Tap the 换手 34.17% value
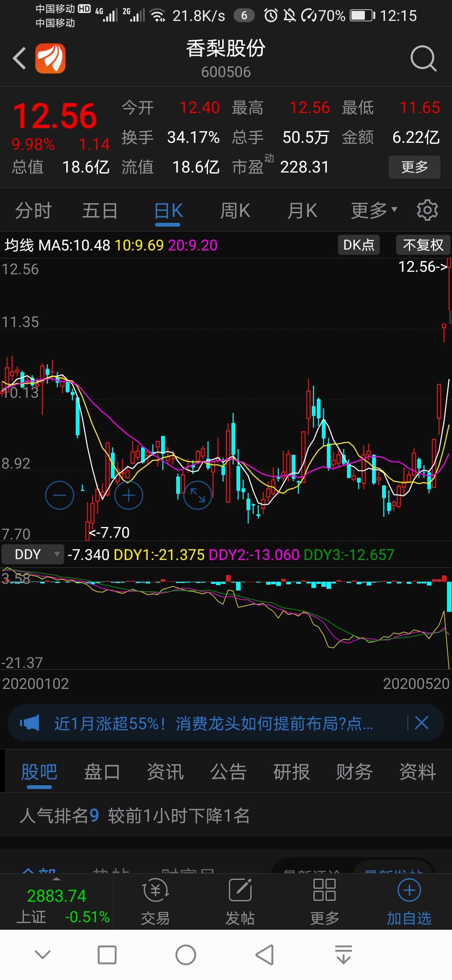This screenshot has height=980, width=452. point(193,137)
